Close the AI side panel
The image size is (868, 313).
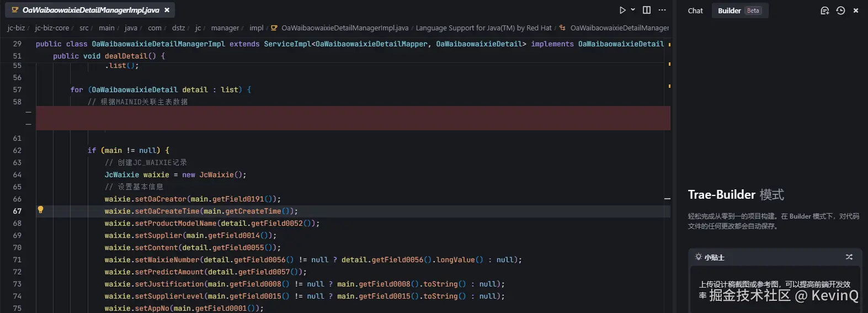856,10
